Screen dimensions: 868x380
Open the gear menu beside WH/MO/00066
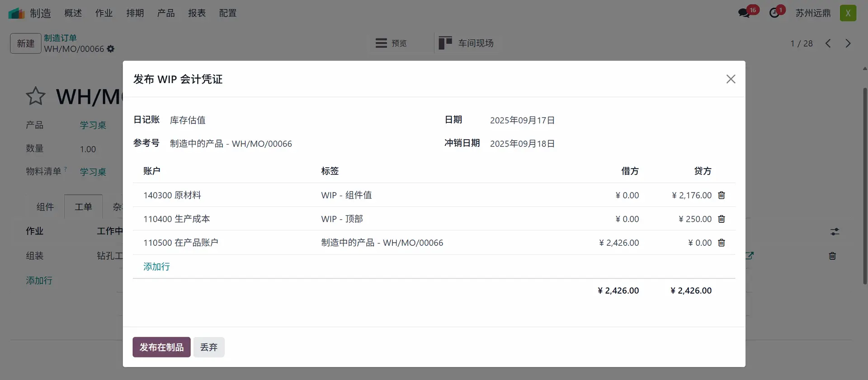point(111,49)
